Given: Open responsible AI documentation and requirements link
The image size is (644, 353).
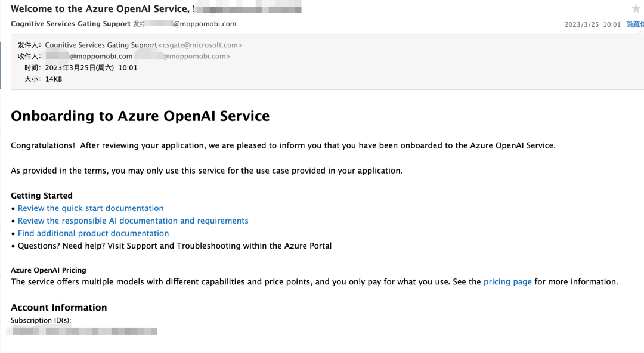Looking at the screenshot, I should tap(133, 221).
